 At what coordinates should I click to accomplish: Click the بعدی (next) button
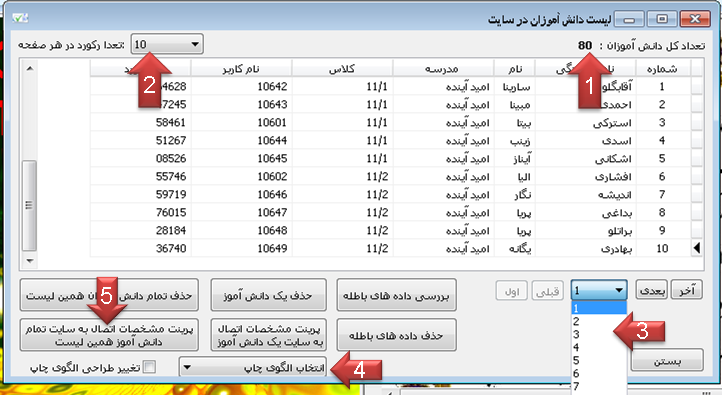[652, 290]
